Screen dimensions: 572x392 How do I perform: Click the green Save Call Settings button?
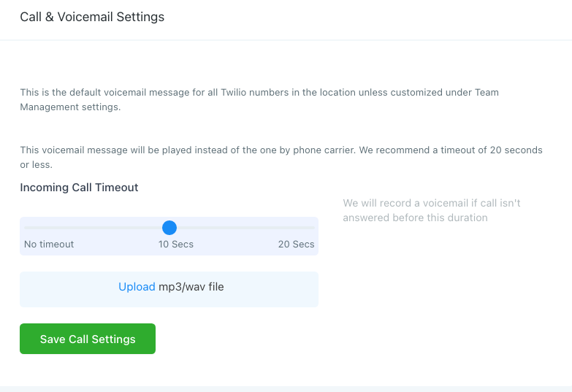tap(88, 339)
